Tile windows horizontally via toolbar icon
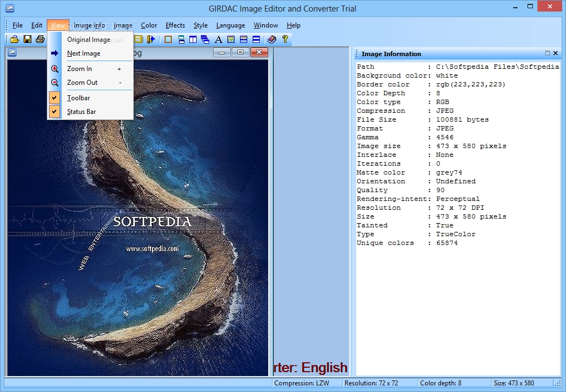This screenshot has height=392, width=566. click(x=181, y=39)
